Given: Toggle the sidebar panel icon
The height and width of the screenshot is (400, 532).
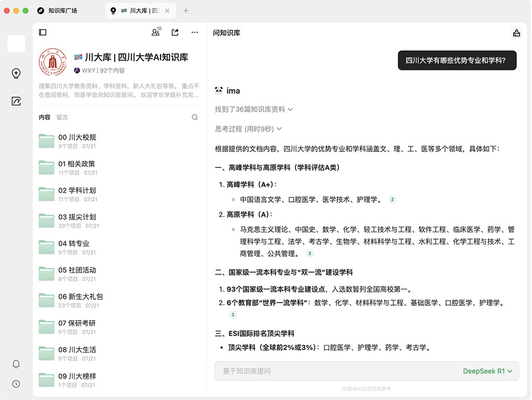Looking at the screenshot, I should pos(43,33).
